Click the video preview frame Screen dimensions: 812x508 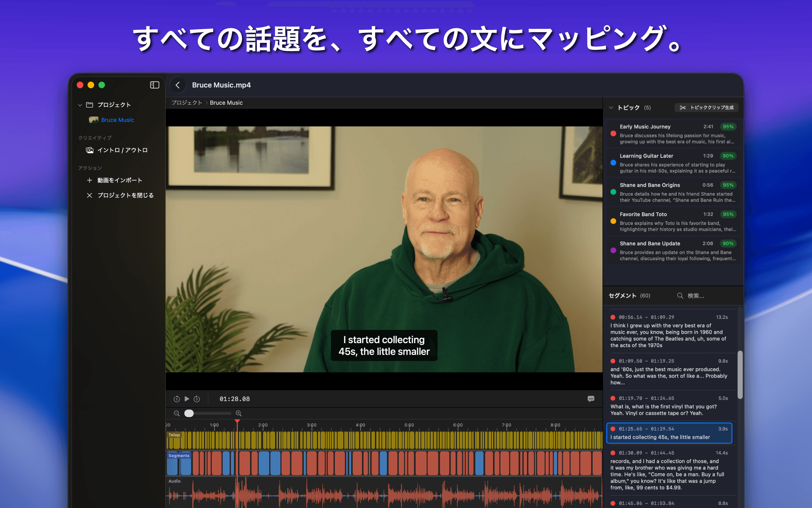pyautogui.click(x=384, y=249)
